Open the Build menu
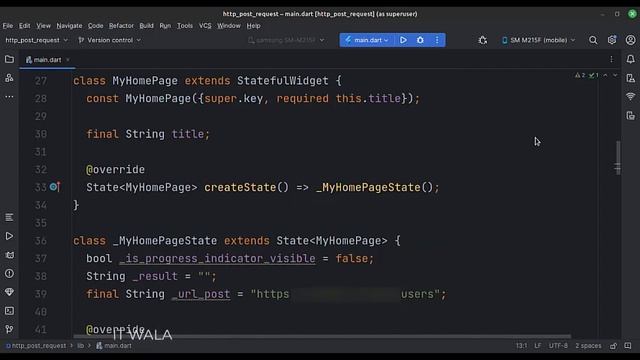The width and height of the screenshot is (640, 360). (x=147, y=26)
